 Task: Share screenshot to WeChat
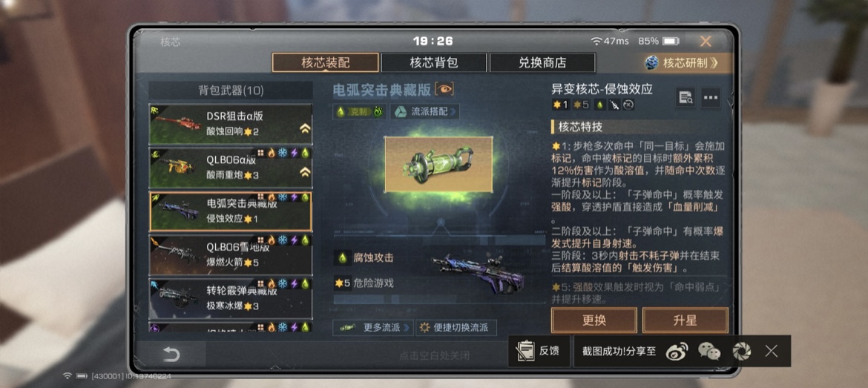709,351
